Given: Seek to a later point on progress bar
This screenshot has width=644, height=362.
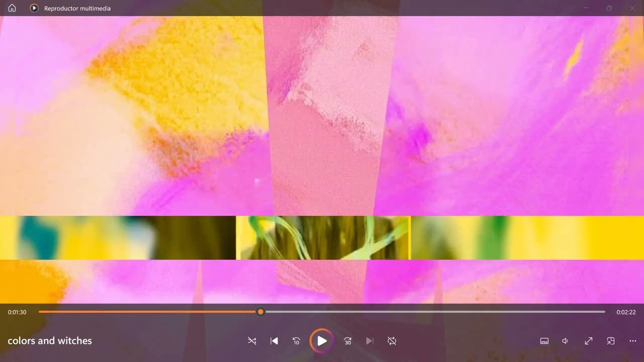Looking at the screenshot, I should tap(435, 312).
